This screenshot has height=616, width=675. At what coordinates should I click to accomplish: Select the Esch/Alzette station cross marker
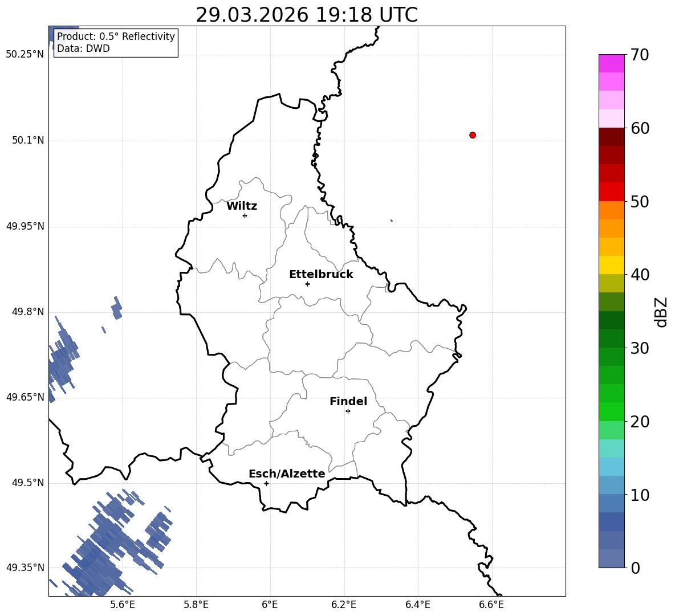coord(266,483)
